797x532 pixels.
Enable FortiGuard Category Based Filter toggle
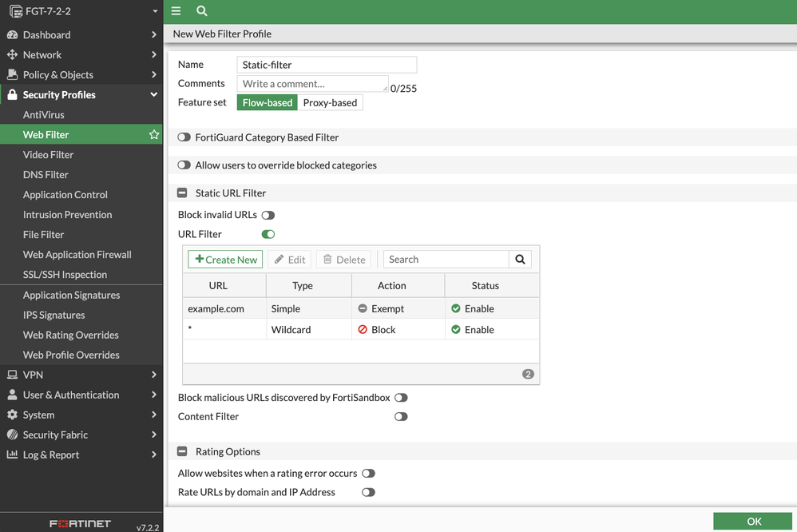(x=184, y=137)
